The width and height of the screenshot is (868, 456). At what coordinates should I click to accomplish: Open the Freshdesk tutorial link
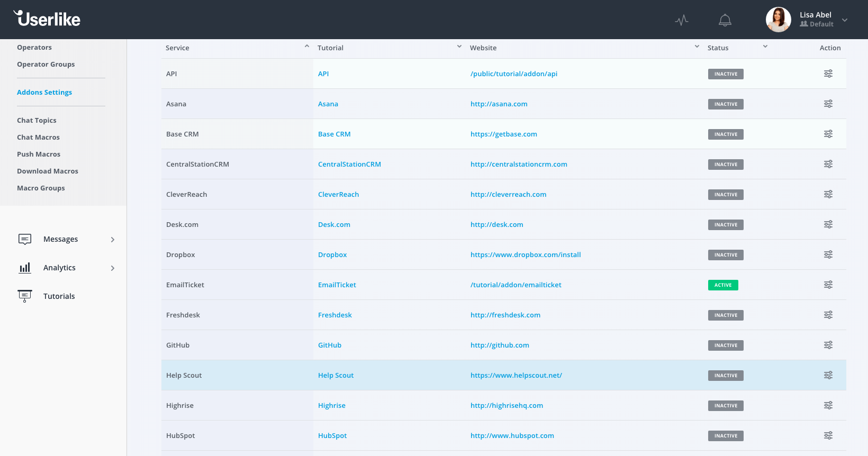pyautogui.click(x=335, y=315)
